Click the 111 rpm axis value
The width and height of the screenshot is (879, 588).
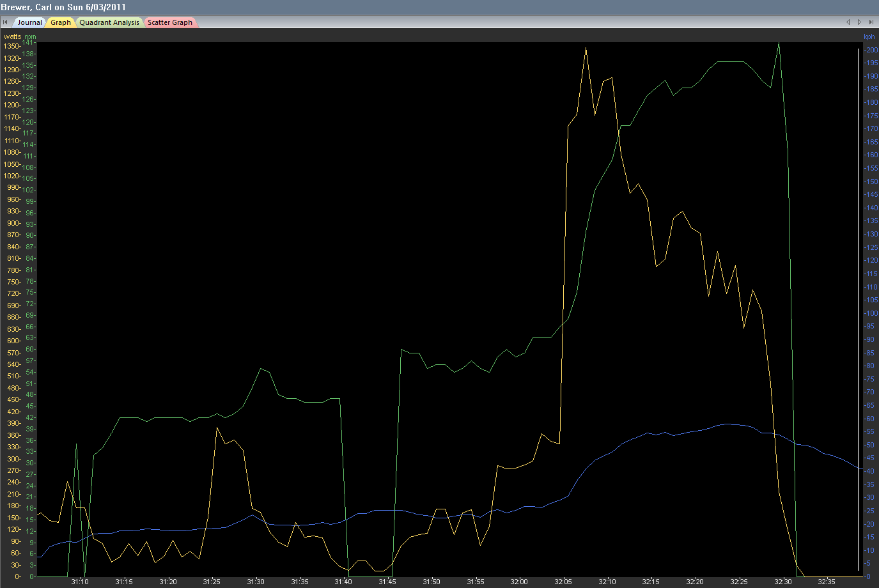[x=29, y=156]
